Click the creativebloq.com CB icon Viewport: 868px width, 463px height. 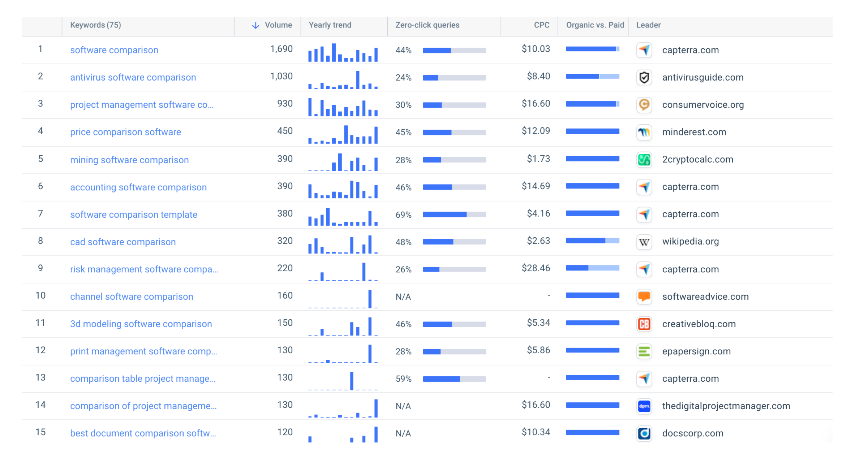[x=644, y=324]
